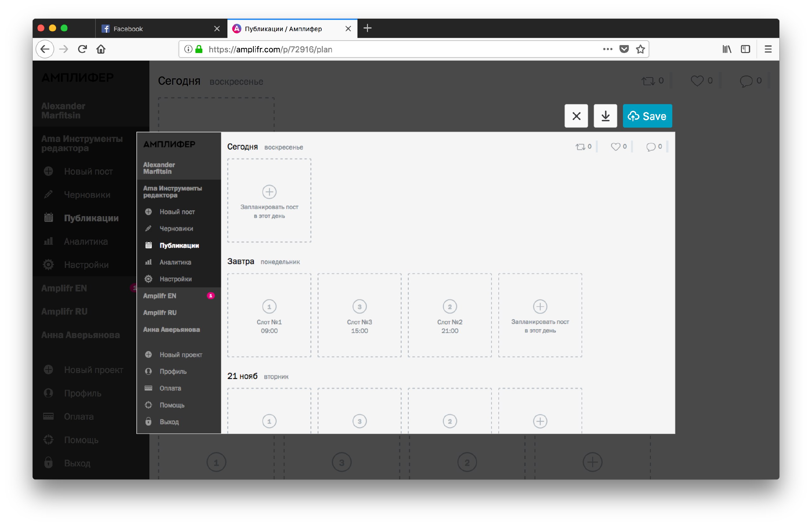
Task: Go back with the browser back arrow
Action: pyautogui.click(x=45, y=49)
